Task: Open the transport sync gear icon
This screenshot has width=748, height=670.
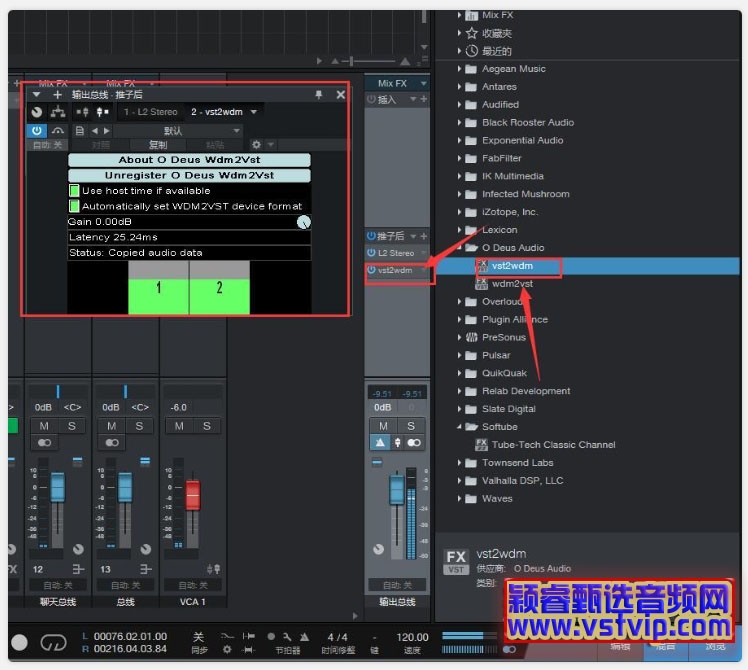Action: tap(227, 649)
